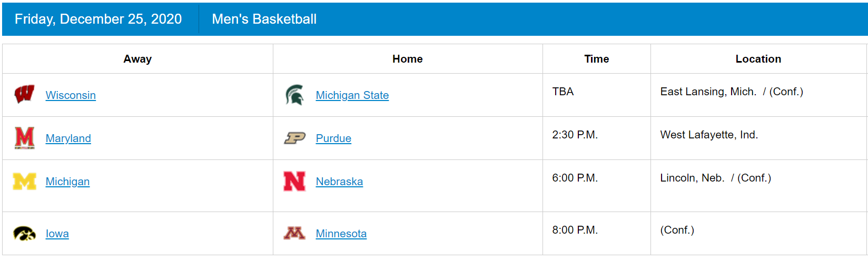Open the Purdue team page link
The width and height of the screenshot is (868, 261).
pos(333,138)
